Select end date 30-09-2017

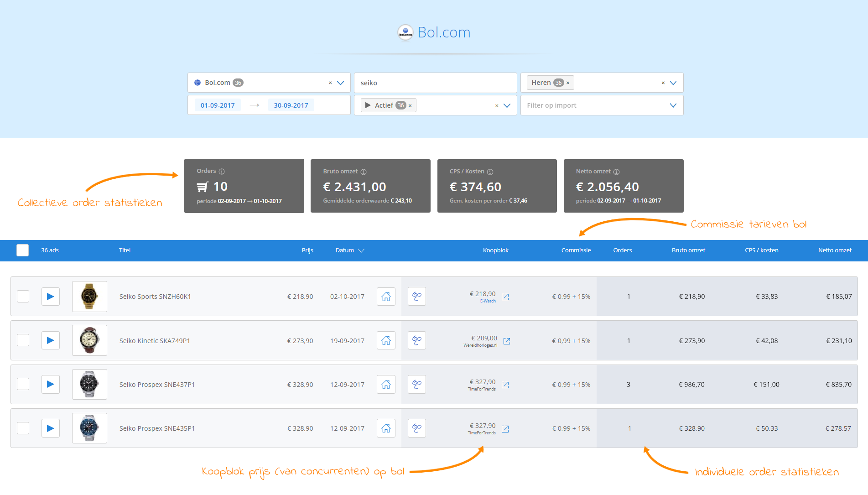(x=291, y=105)
